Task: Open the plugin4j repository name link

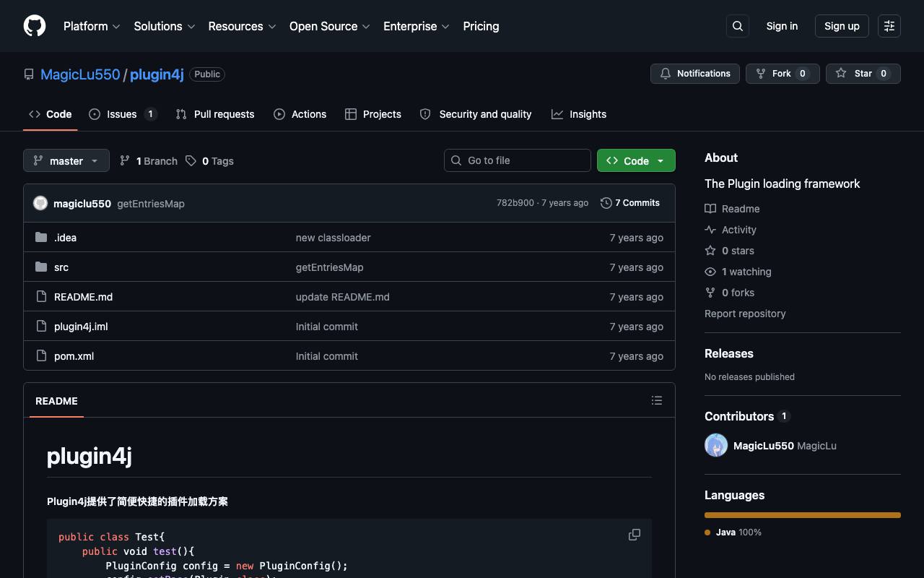Action: click(x=157, y=74)
